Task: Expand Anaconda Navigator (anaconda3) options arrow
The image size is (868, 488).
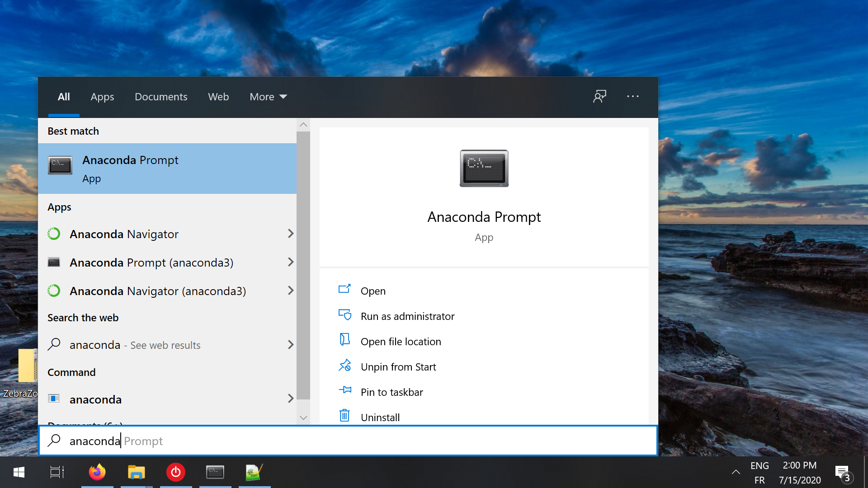Action: point(291,291)
